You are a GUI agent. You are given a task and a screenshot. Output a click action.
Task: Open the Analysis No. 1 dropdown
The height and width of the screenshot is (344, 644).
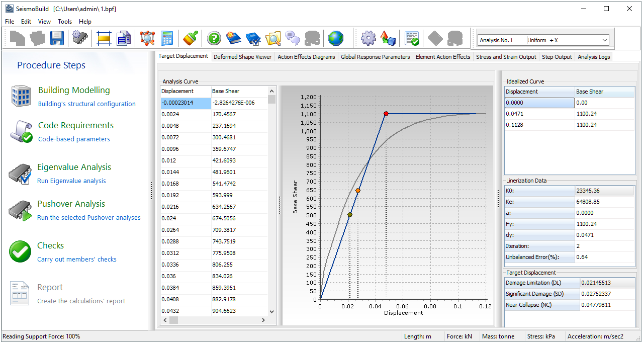click(604, 40)
